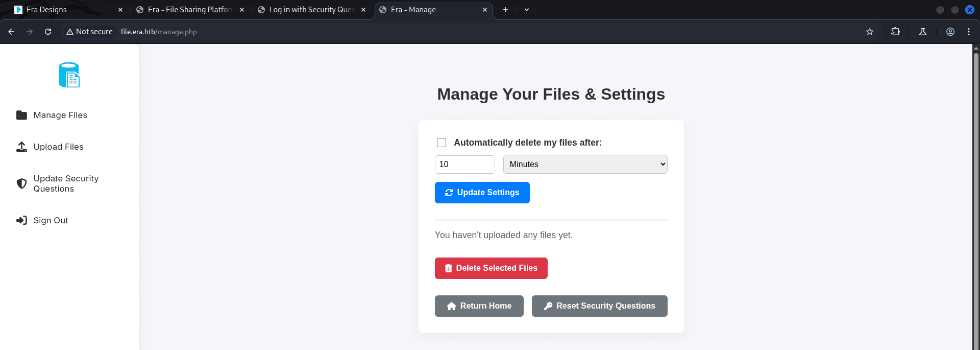Open the tab search dropdown chevron
Viewport: 980px width, 350px height.
(x=527, y=10)
